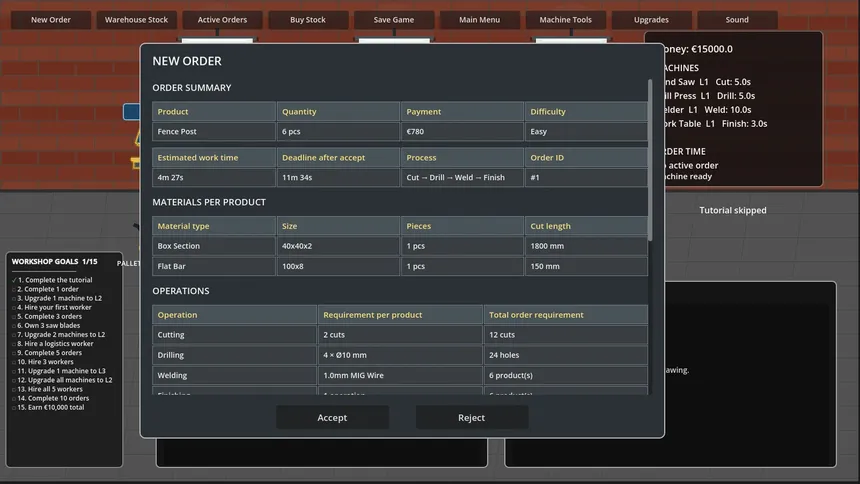Open the Sound settings
This screenshot has width=860, height=484.
pyautogui.click(x=737, y=20)
